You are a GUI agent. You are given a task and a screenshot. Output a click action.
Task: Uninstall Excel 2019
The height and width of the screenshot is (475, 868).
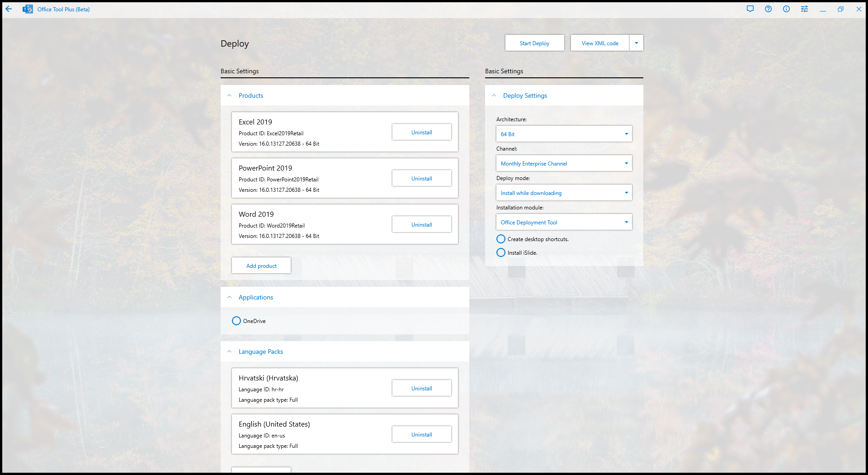(x=421, y=132)
